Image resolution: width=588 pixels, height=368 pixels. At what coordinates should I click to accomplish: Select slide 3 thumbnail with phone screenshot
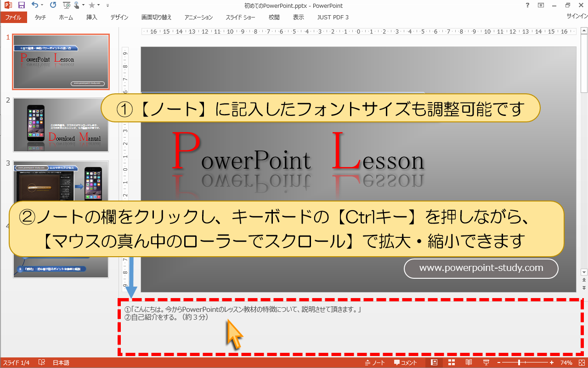click(61, 181)
